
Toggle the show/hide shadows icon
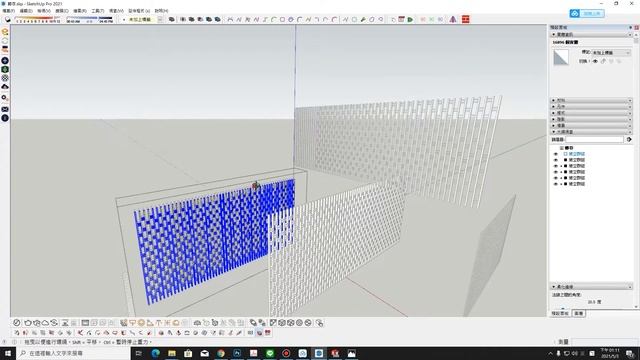coord(8,20)
